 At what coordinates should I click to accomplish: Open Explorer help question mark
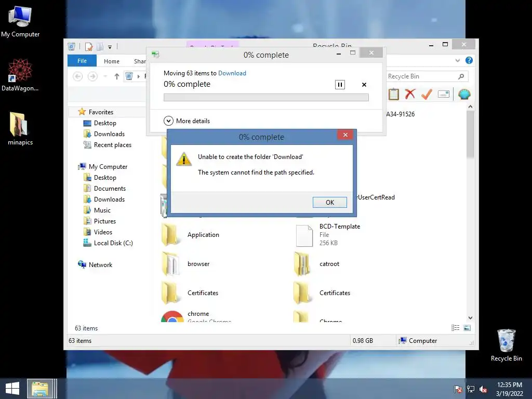(x=469, y=60)
